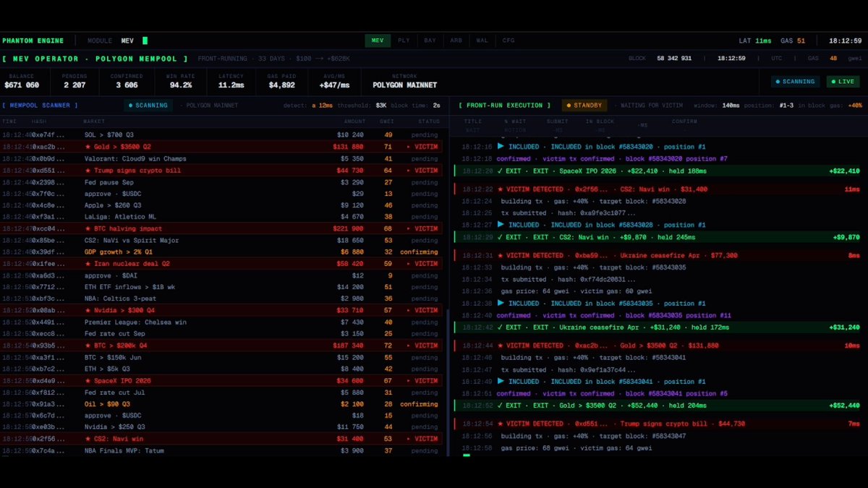Click the GWEI column header
The width and height of the screenshot is (868, 488).
(386, 121)
